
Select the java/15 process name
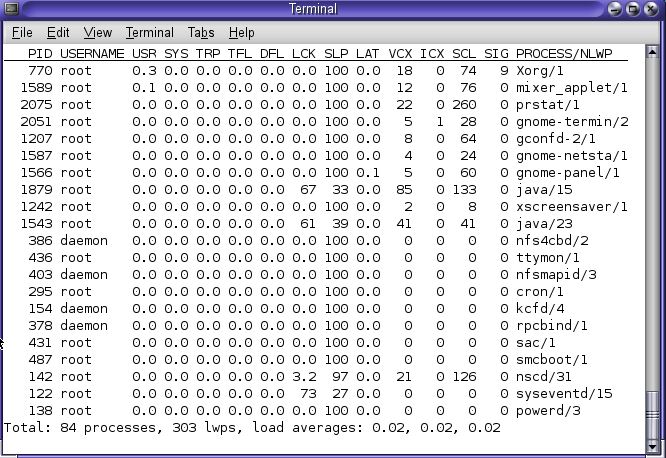tap(544, 189)
